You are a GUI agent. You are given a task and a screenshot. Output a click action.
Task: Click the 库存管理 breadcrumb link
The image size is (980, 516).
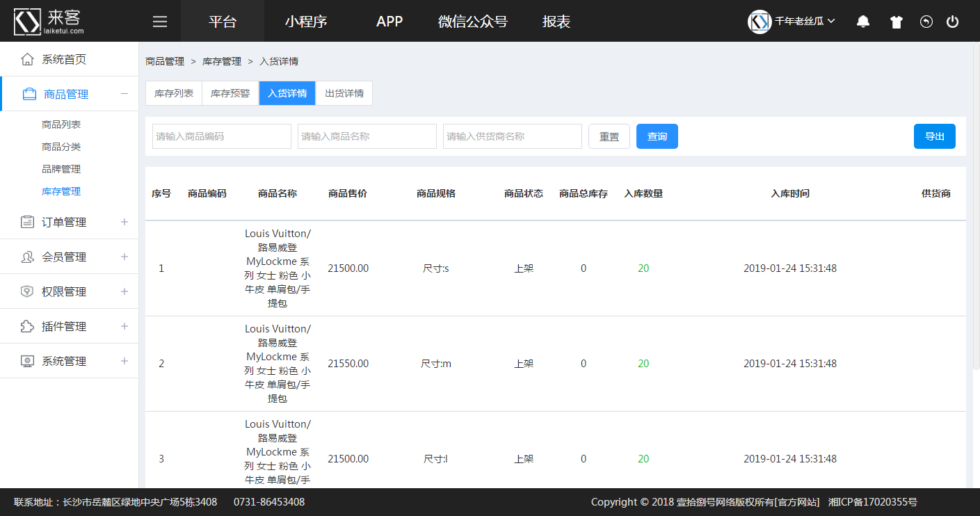pyautogui.click(x=222, y=61)
